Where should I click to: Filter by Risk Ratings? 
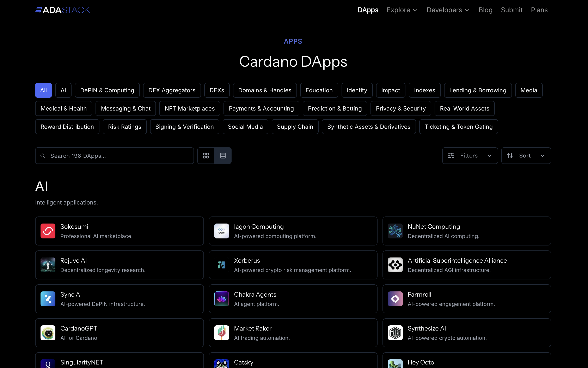pyautogui.click(x=125, y=127)
